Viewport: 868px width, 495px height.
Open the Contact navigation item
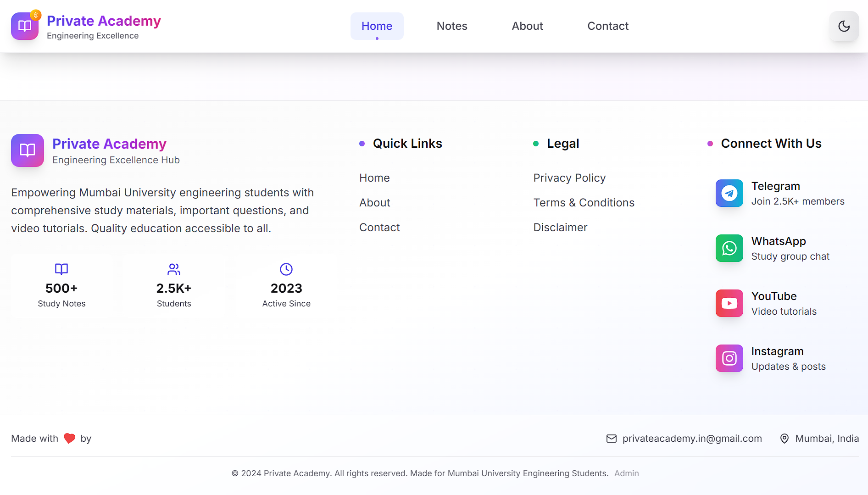click(608, 26)
